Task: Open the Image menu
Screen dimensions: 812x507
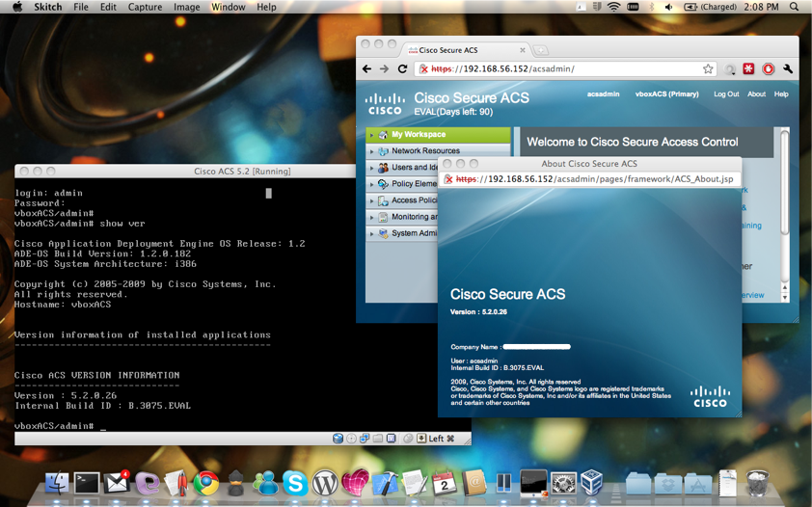Action: pos(187,7)
